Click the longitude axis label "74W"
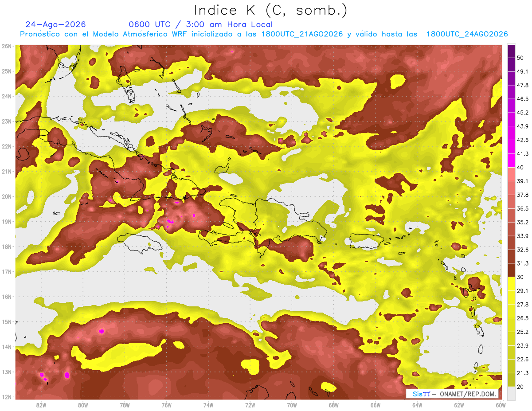This screenshot has height=411, width=532. [208, 405]
